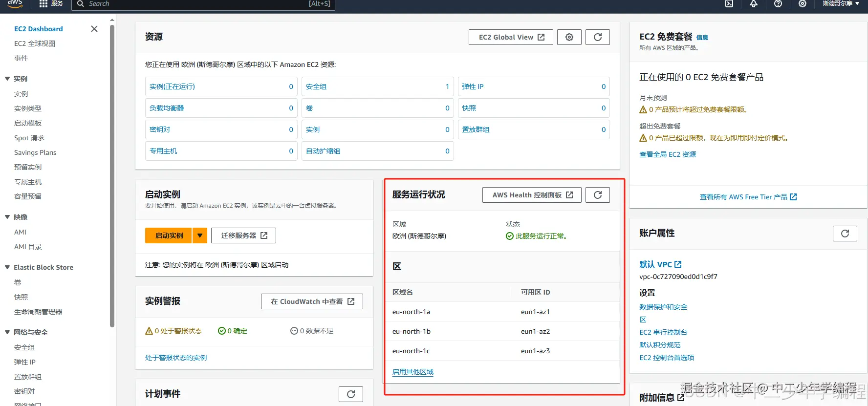This screenshot has height=406, width=868.
Task: Go to the AWS home logo
Action: (x=15, y=3)
